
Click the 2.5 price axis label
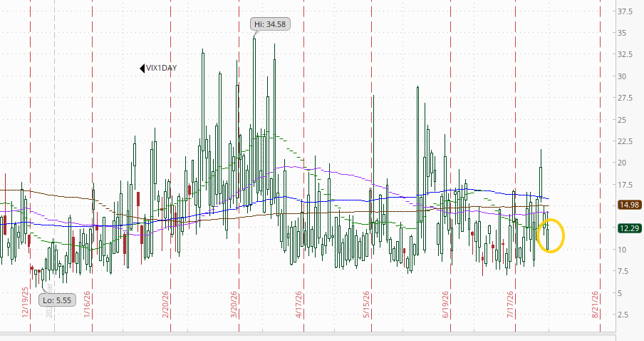[623, 315]
